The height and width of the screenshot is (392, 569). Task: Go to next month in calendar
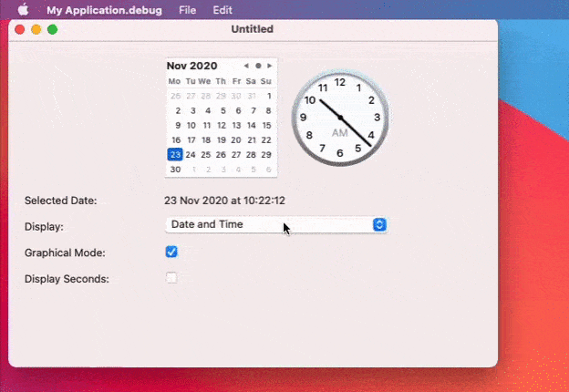[x=269, y=66]
